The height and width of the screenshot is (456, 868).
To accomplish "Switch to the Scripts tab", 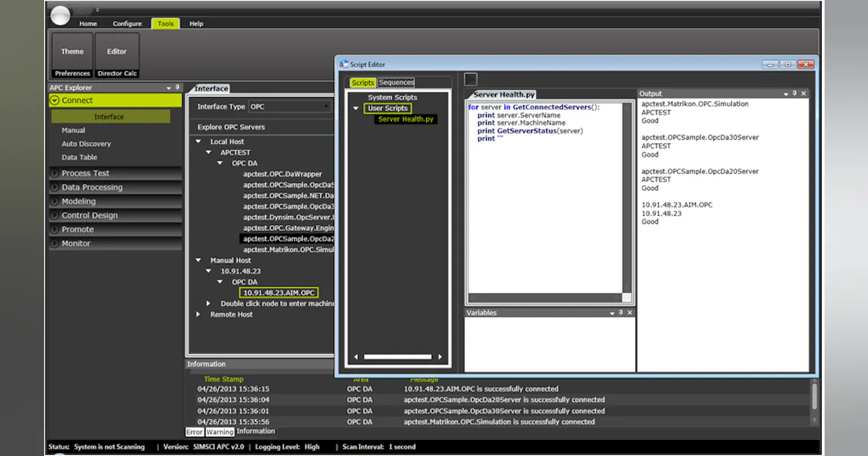I will [363, 83].
